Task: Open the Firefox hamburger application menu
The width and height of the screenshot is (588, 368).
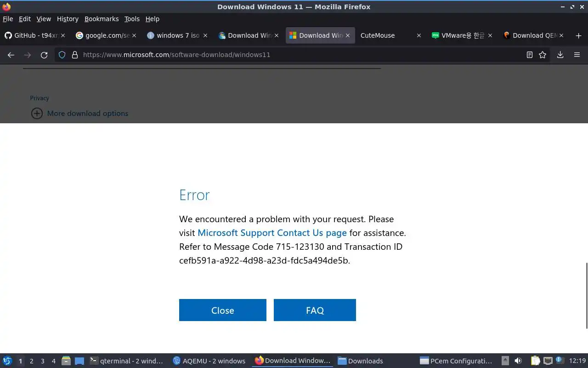Action: coord(577,55)
